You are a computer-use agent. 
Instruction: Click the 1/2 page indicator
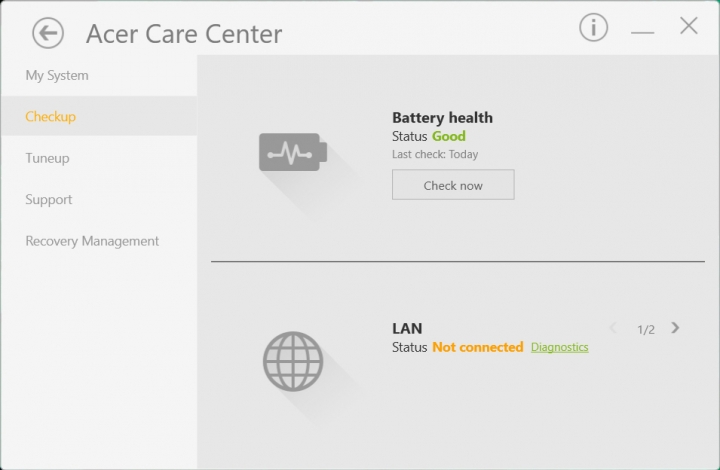point(646,329)
